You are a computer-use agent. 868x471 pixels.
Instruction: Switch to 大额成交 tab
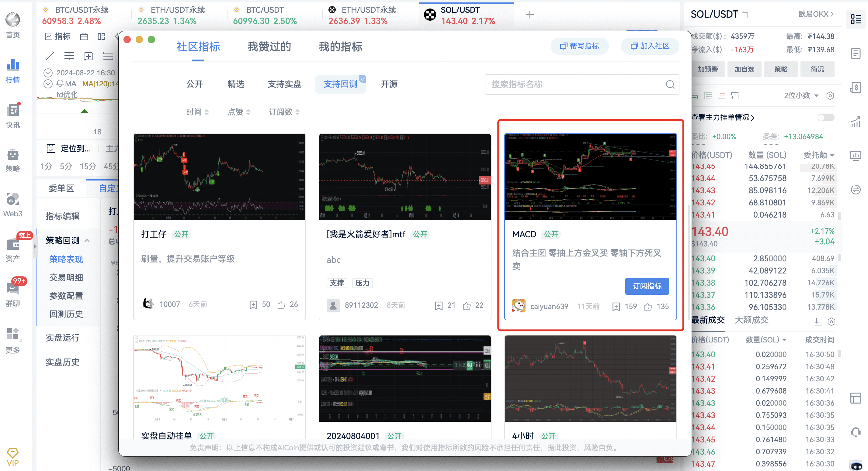pos(752,319)
